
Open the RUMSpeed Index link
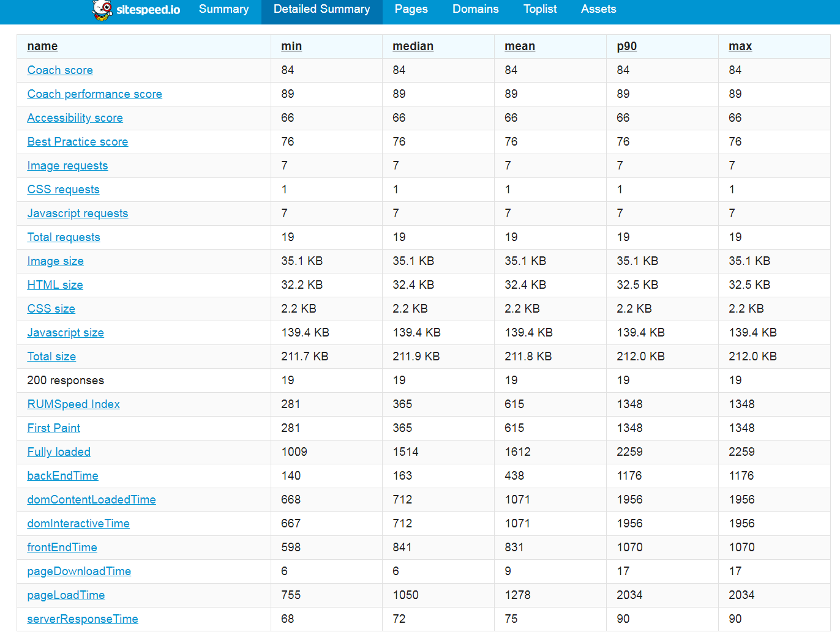(73, 404)
